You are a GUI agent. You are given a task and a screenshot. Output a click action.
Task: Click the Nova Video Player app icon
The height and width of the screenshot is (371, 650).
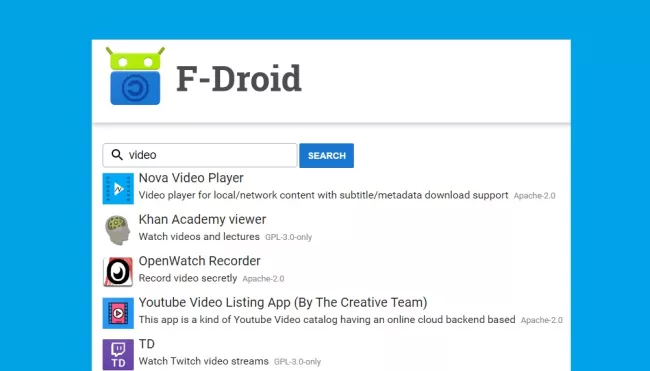click(x=118, y=189)
